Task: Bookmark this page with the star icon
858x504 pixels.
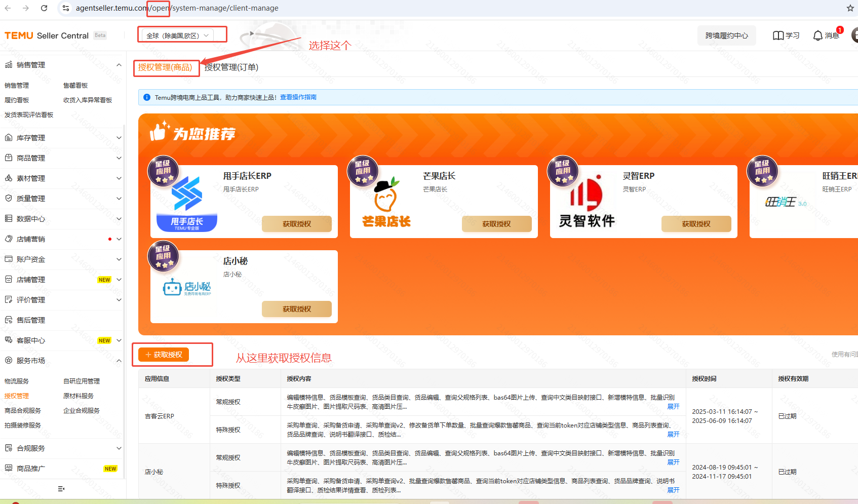Action: pos(850,8)
